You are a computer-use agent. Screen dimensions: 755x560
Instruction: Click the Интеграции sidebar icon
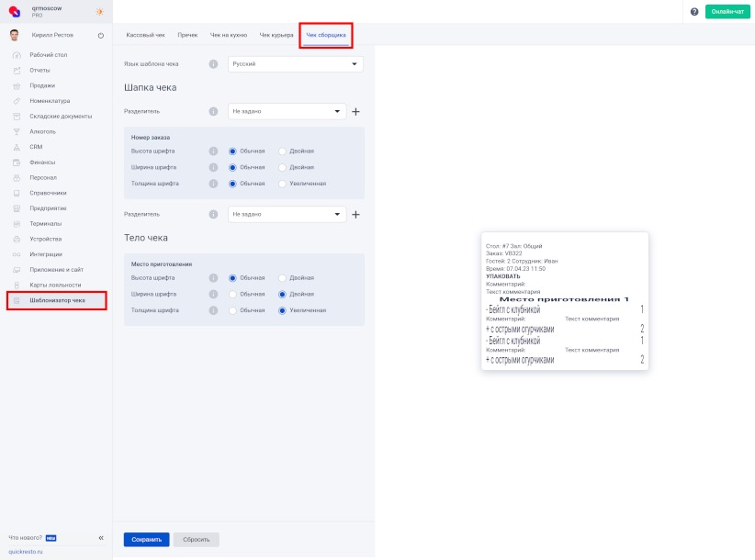point(17,254)
